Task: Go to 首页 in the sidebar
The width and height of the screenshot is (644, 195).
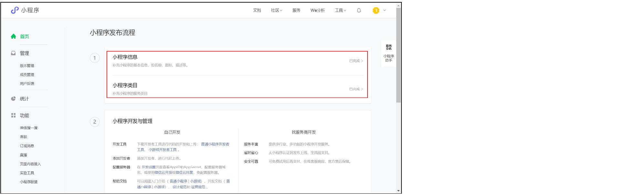Action: coord(25,37)
